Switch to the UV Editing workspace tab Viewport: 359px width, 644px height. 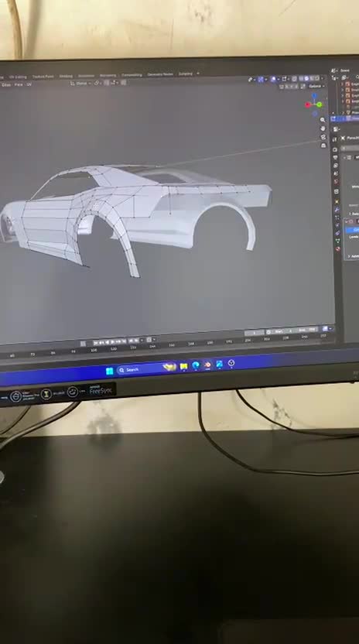(18, 77)
